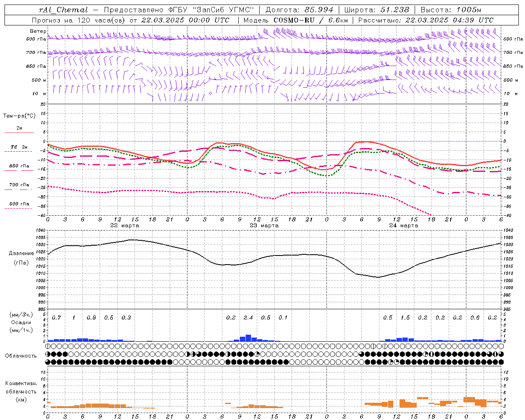Click the Облачность cloud cover row label
This screenshot has width=525, height=420.
(21, 356)
